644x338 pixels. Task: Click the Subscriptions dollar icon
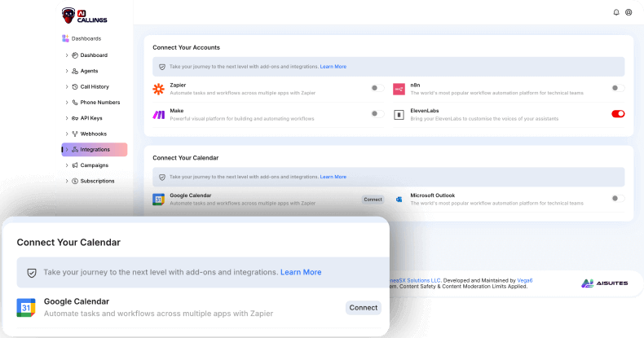[75, 181]
